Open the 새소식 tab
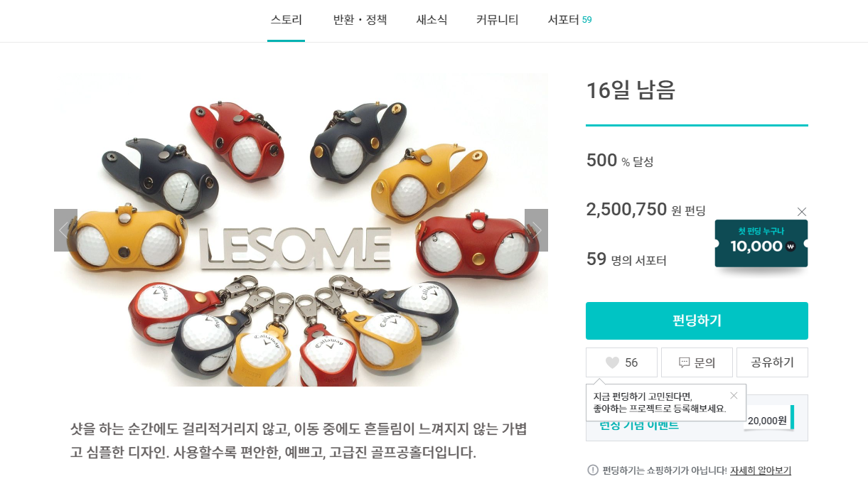 pos(432,20)
